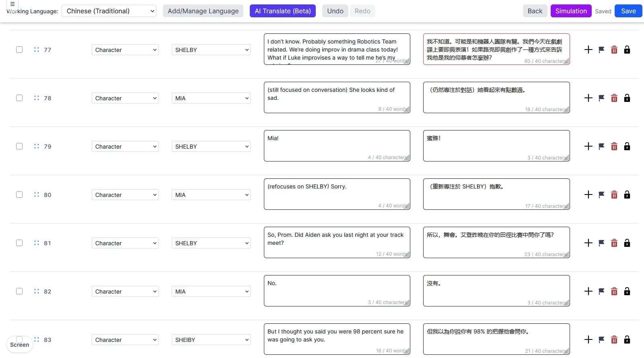Delete line 78 with trash icon
Image resolution: width=644 pixels, height=358 pixels.
pos(614,98)
